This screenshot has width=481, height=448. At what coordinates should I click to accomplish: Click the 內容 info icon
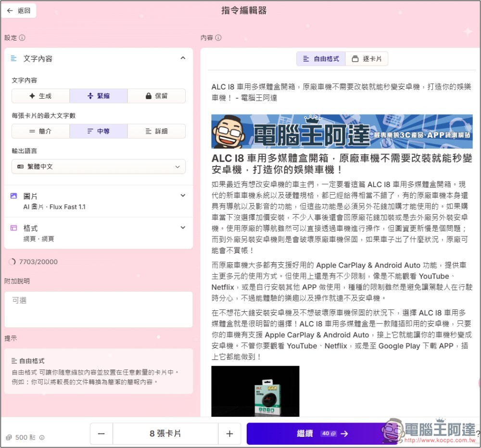tap(218, 38)
